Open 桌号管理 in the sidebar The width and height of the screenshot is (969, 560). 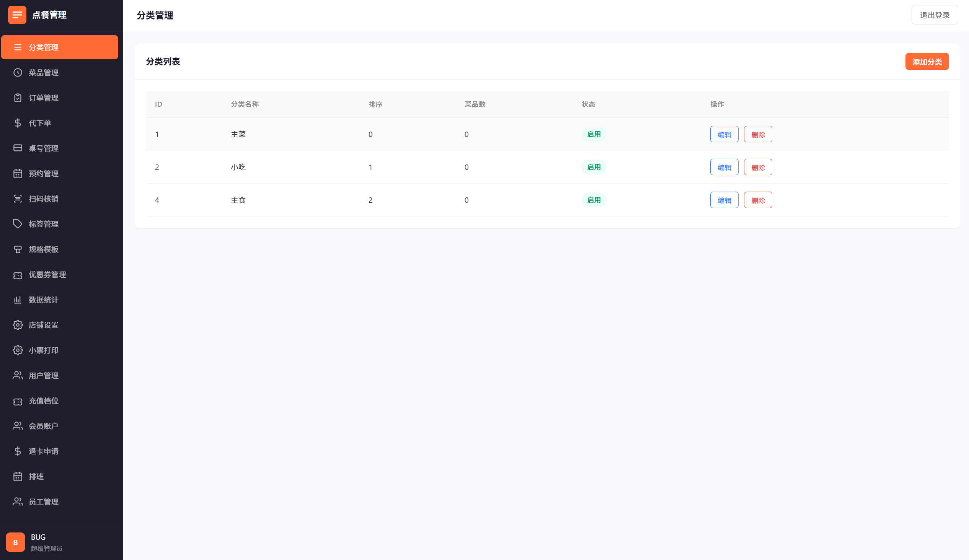click(x=44, y=148)
